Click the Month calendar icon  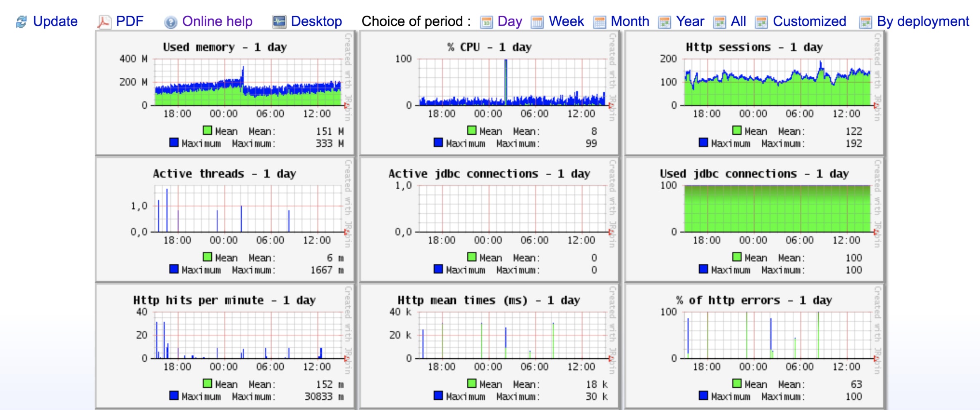coord(599,21)
